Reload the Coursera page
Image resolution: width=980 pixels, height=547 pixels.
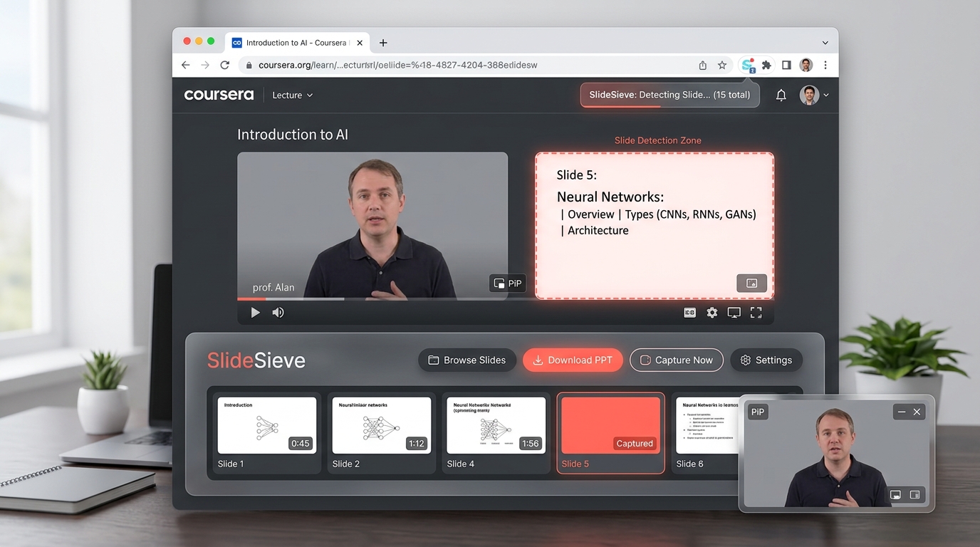[224, 65]
